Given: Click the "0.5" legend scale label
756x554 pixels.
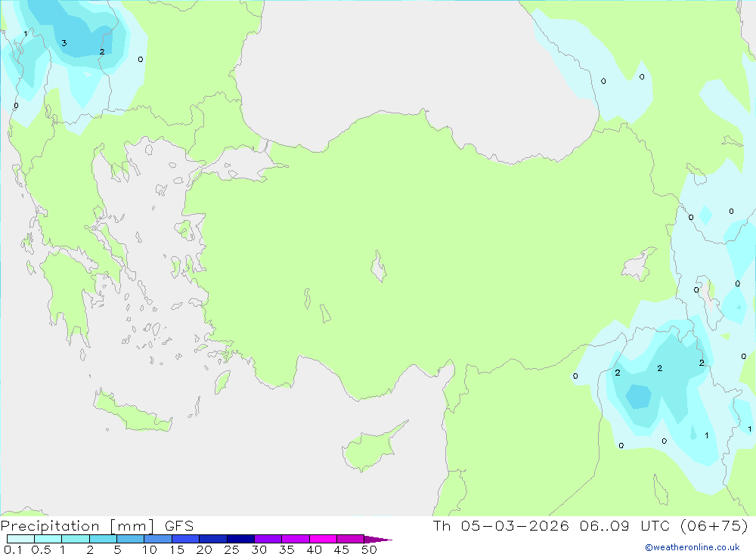Looking at the screenshot, I should pos(41,549).
